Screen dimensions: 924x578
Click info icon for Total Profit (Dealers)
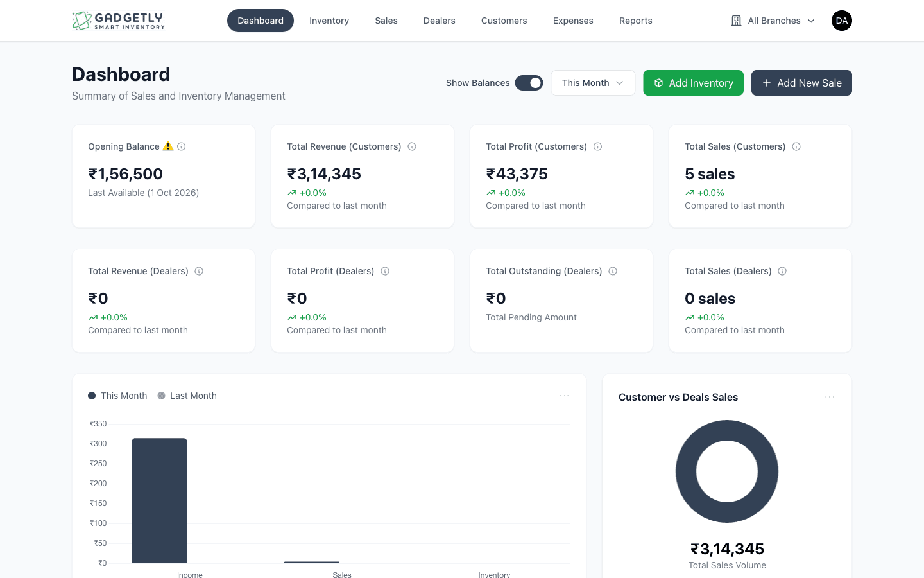385,271
